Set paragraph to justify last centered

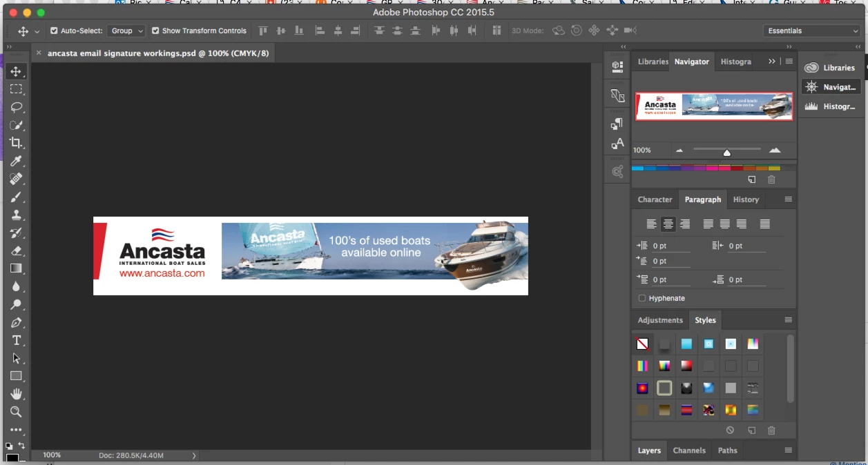(x=724, y=224)
